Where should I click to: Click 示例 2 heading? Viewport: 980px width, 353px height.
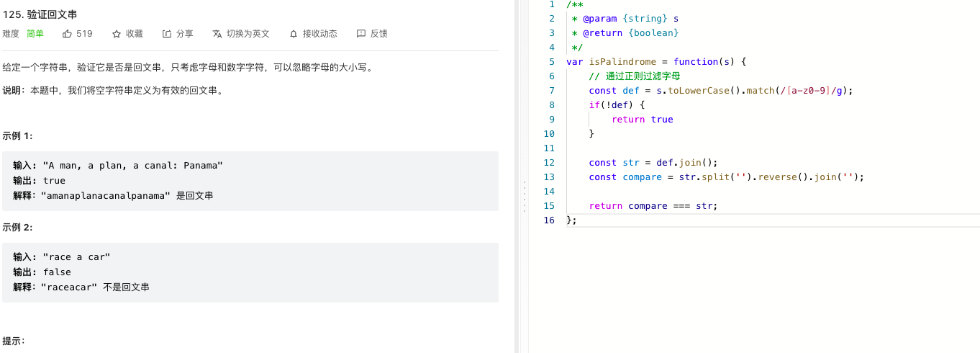point(18,227)
